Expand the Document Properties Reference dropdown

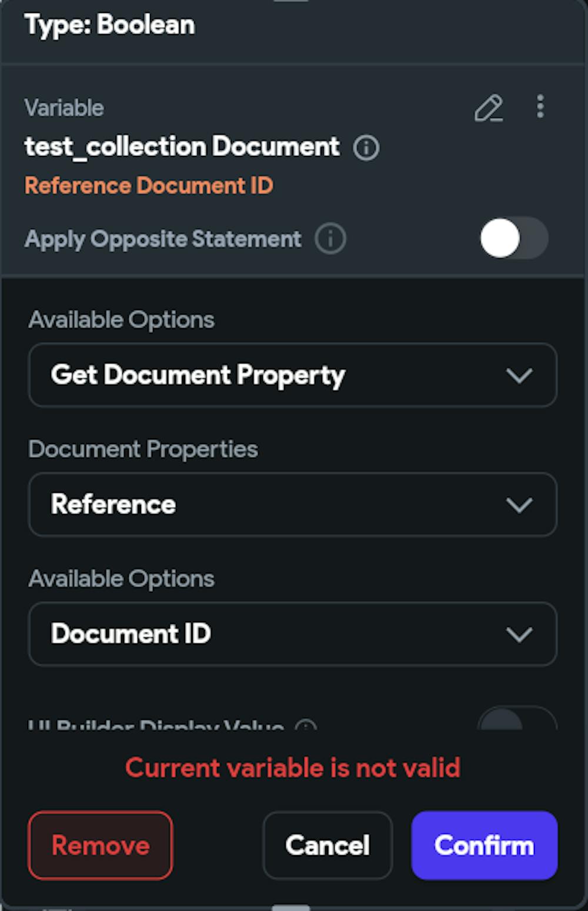coord(292,505)
